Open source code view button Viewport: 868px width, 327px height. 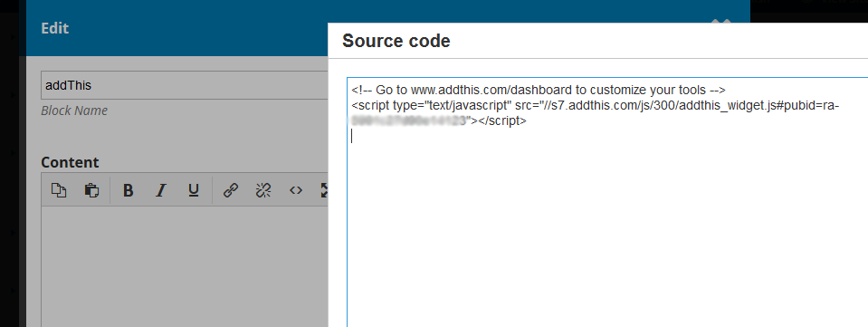coord(296,190)
